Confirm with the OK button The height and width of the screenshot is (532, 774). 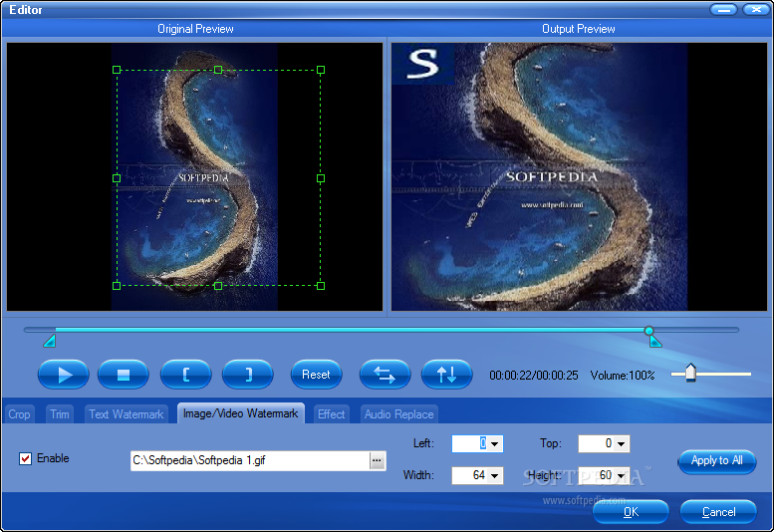pos(631,512)
